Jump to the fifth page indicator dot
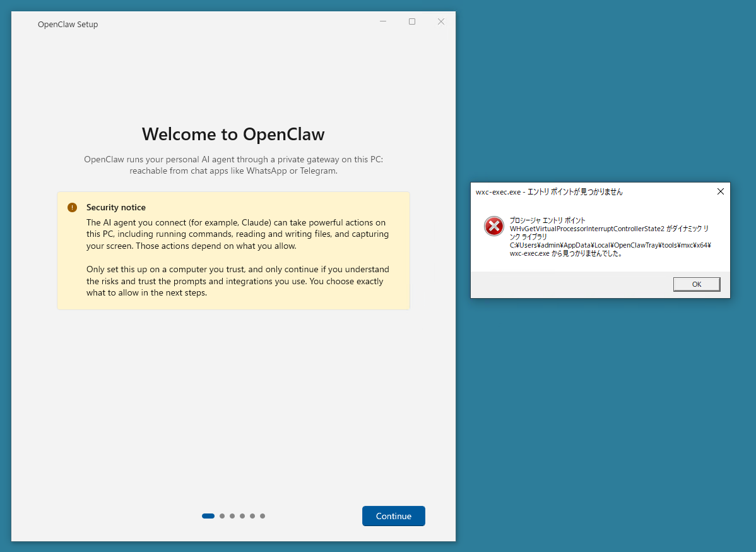756x552 pixels. click(x=252, y=516)
